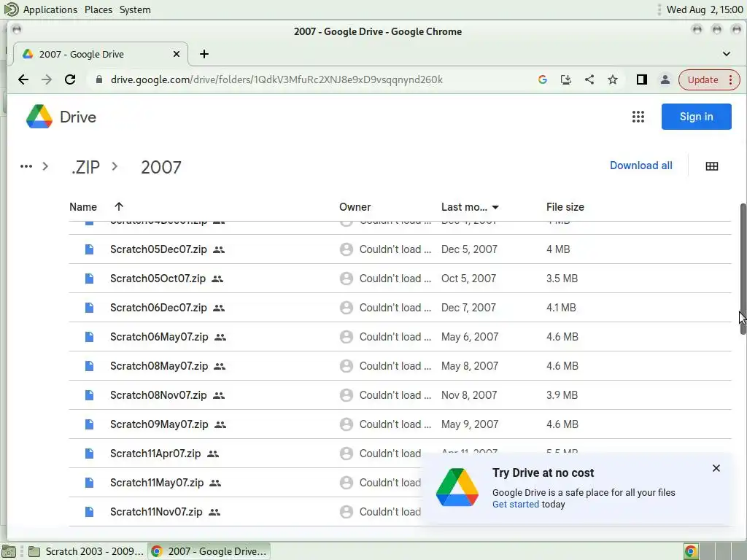This screenshot has height=560, width=747.
Task: Click the install app icon
Action: point(565,79)
